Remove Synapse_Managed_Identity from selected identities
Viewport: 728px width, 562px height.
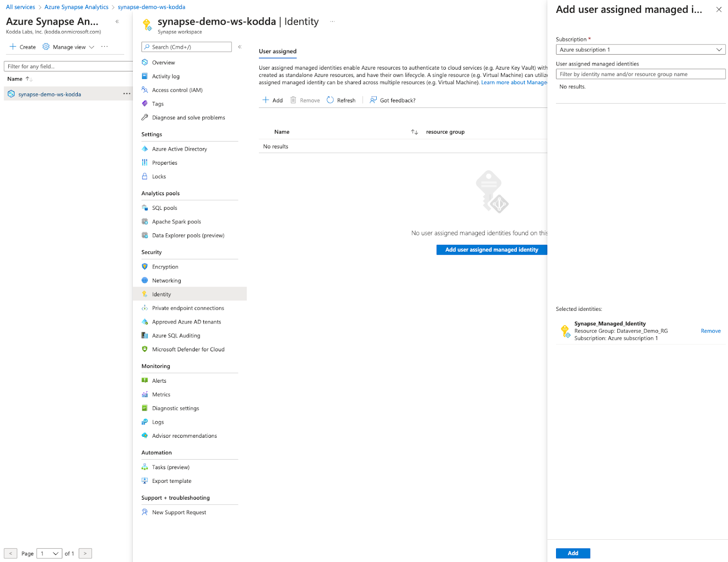click(711, 331)
